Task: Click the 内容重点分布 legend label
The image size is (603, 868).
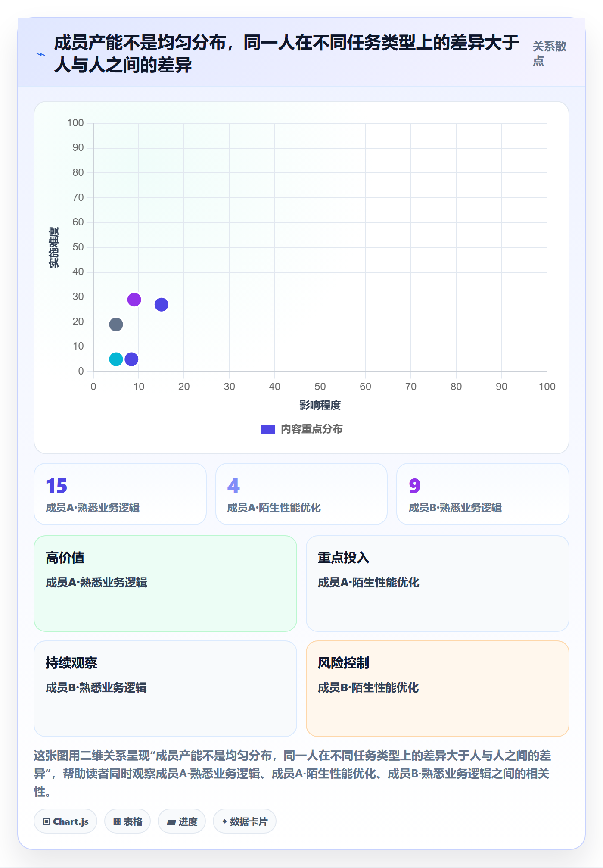Action: [x=311, y=429]
